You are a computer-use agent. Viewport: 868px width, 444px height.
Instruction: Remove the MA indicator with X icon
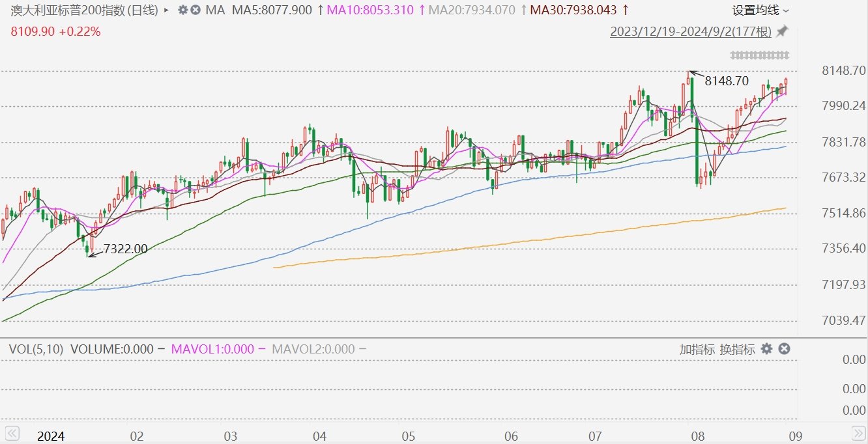195,10
